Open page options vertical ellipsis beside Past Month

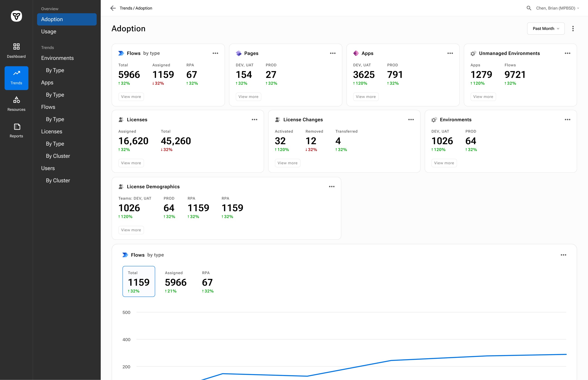(573, 29)
